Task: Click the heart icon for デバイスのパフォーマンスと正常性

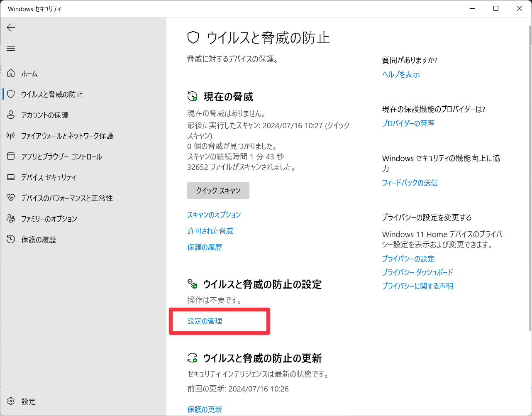Action: click(x=11, y=198)
